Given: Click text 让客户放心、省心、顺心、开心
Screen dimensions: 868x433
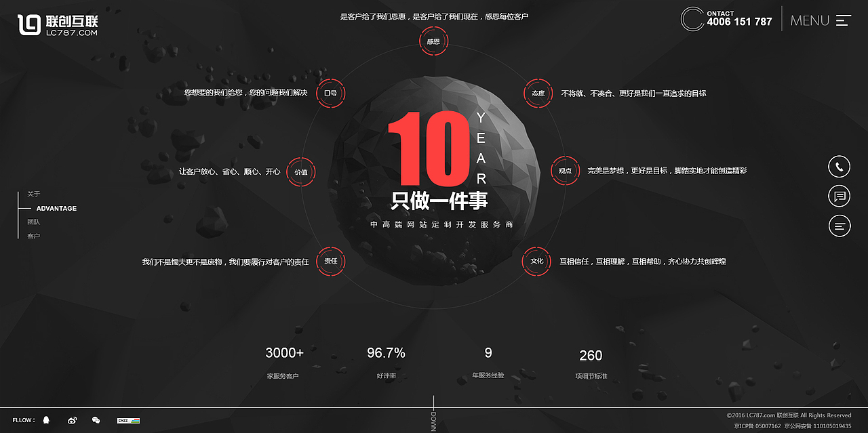Looking at the screenshot, I should click(x=229, y=171).
